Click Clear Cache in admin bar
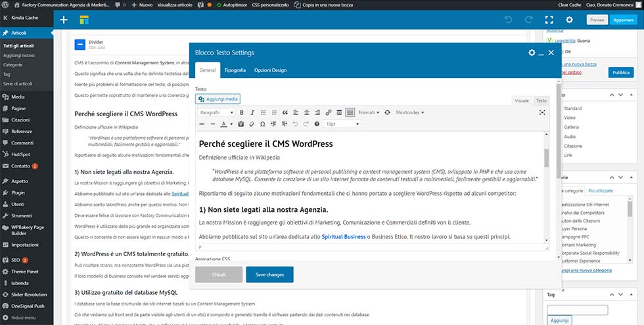The width and height of the screenshot is (644, 325). pos(569,5)
